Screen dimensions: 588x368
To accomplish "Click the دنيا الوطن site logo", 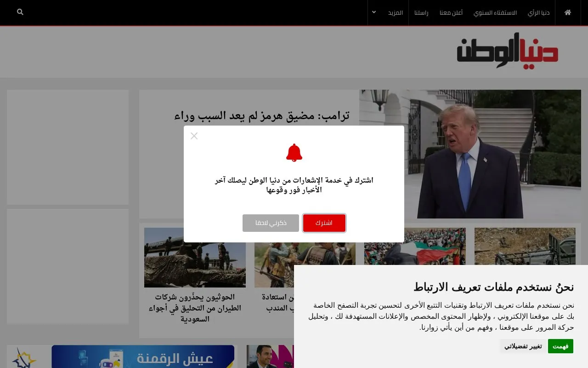I will pos(508,51).
